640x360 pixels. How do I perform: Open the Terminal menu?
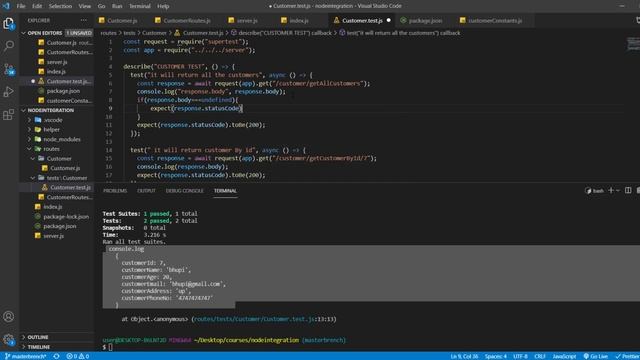[x=140, y=6]
